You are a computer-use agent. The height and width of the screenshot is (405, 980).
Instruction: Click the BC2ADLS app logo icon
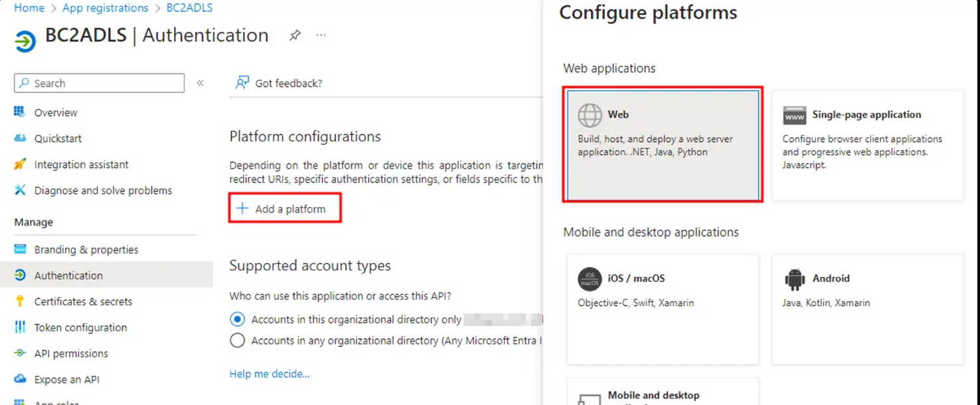(x=25, y=41)
